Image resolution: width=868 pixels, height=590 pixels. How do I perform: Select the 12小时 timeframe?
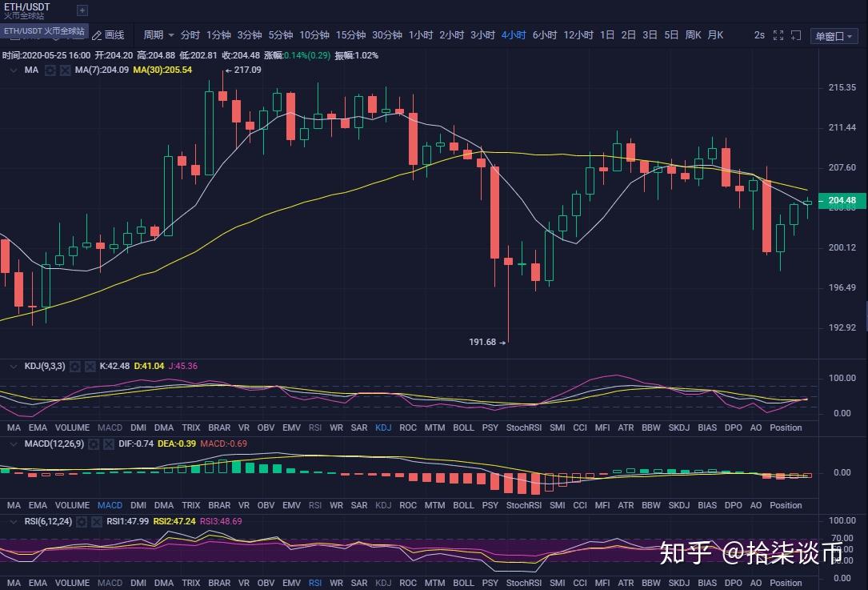pos(578,35)
